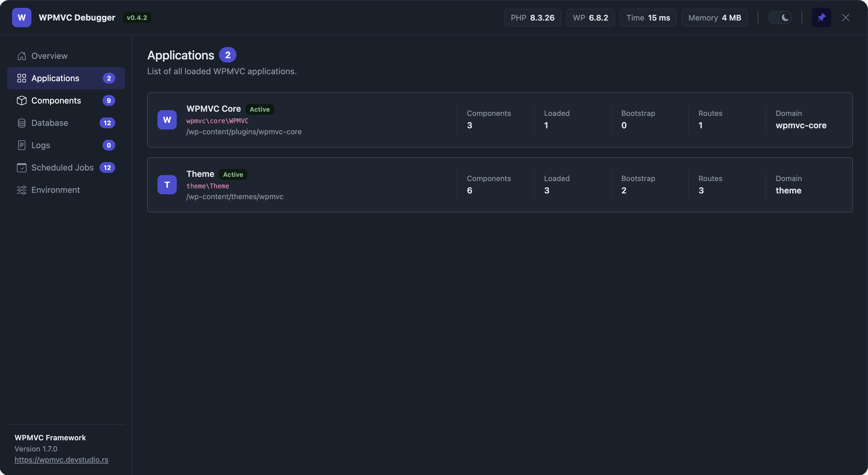
Task: Click Theme Loaded value 3
Action: pos(546,190)
